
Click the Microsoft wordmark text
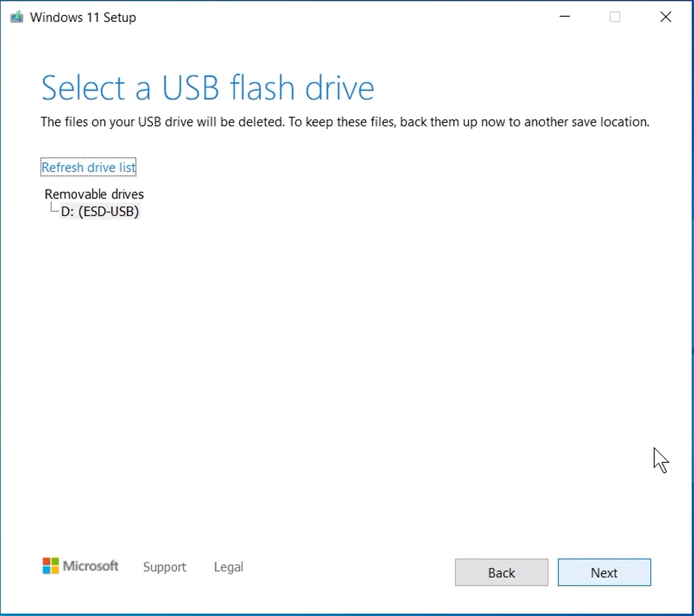coord(91,566)
